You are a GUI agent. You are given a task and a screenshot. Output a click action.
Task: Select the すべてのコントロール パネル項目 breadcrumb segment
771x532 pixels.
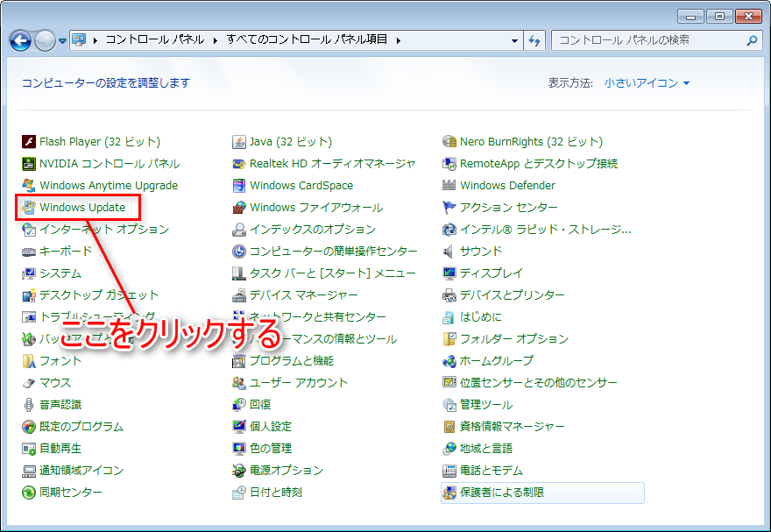pyautogui.click(x=307, y=39)
